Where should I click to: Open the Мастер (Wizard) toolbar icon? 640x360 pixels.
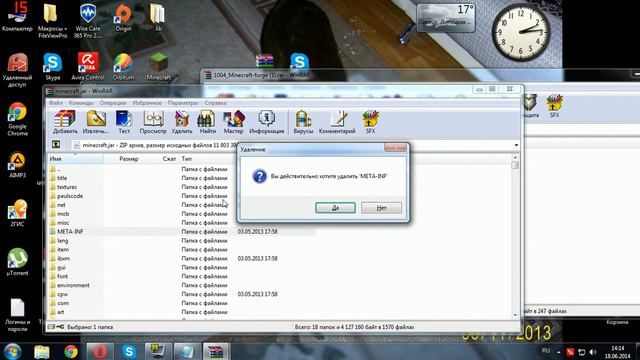(x=233, y=122)
